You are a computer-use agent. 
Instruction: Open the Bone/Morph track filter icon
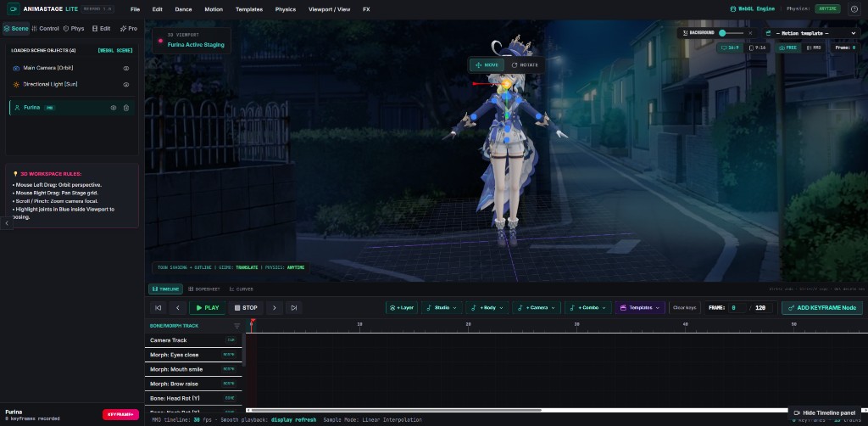click(237, 326)
